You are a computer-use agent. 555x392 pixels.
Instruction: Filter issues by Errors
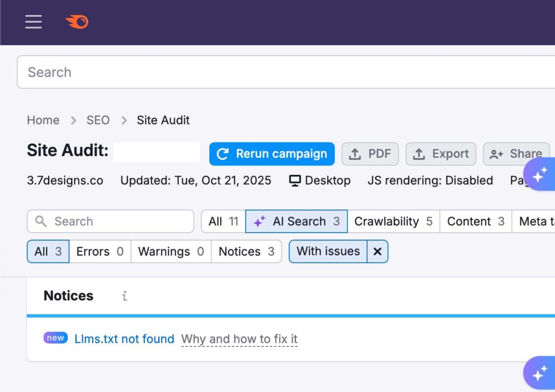[x=100, y=251]
